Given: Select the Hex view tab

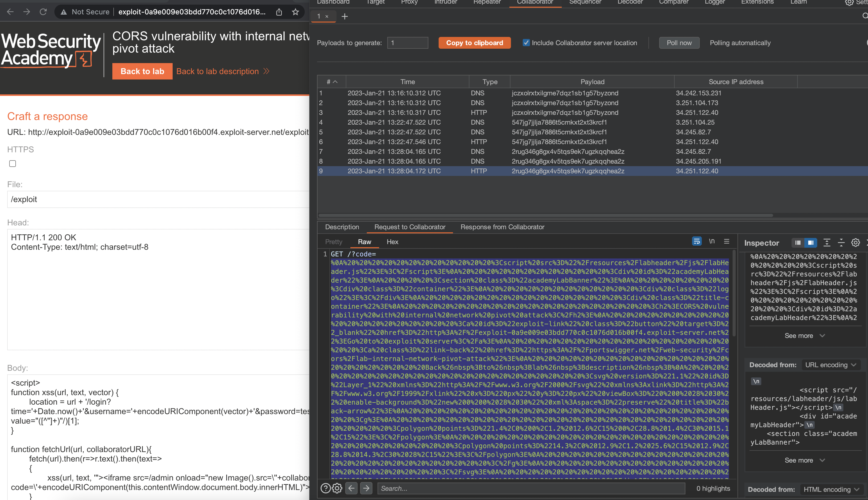Looking at the screenshot, I should [x=392, y=242].
